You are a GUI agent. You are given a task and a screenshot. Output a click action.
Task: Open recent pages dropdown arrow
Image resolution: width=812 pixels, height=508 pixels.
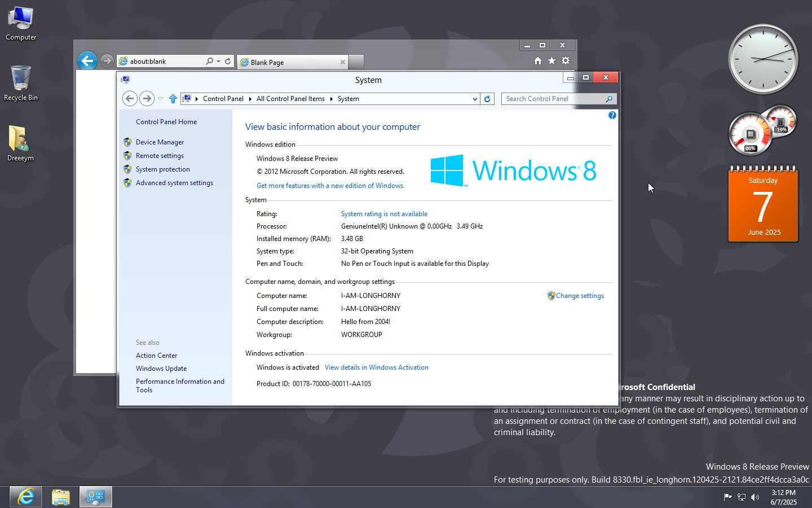point(161,99)
